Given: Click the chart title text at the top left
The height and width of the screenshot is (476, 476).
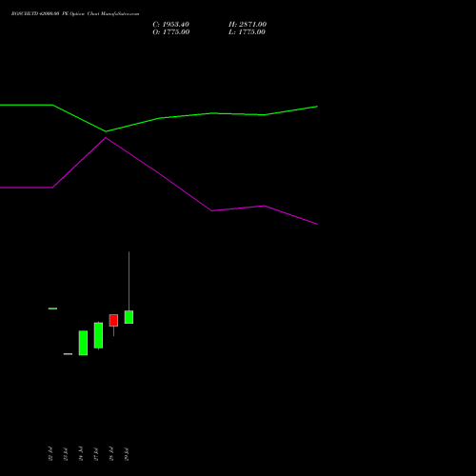Looking at the screenshot, I should click(75, 14).
